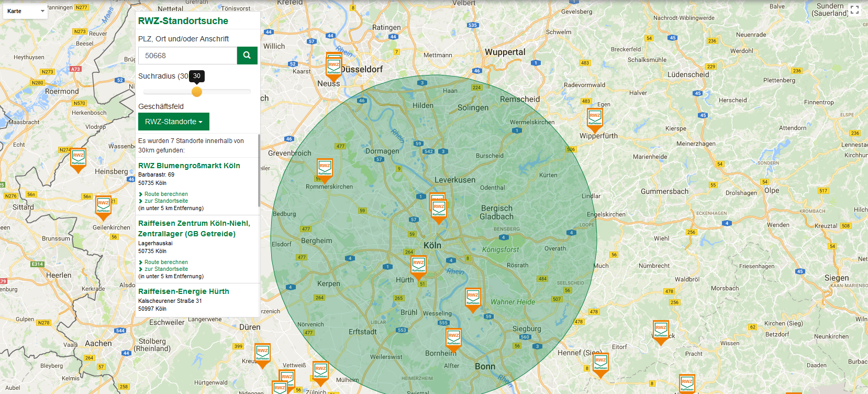The width and height of the screenshot is (868, 394).
Task: Open RWZ Blumengroßmarkt Köln result title
Action: (x=189, y=166)
